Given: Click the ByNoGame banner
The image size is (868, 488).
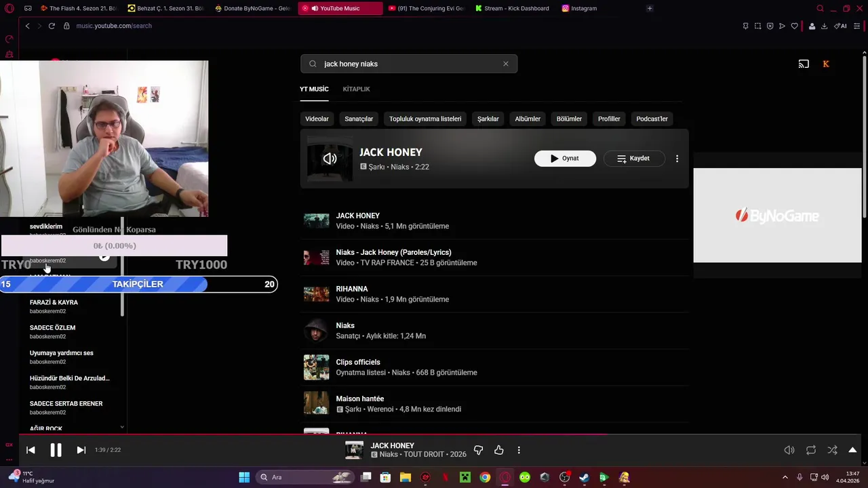Looking at the screenshot, I should pyautogui.click(x=777, y=216).
